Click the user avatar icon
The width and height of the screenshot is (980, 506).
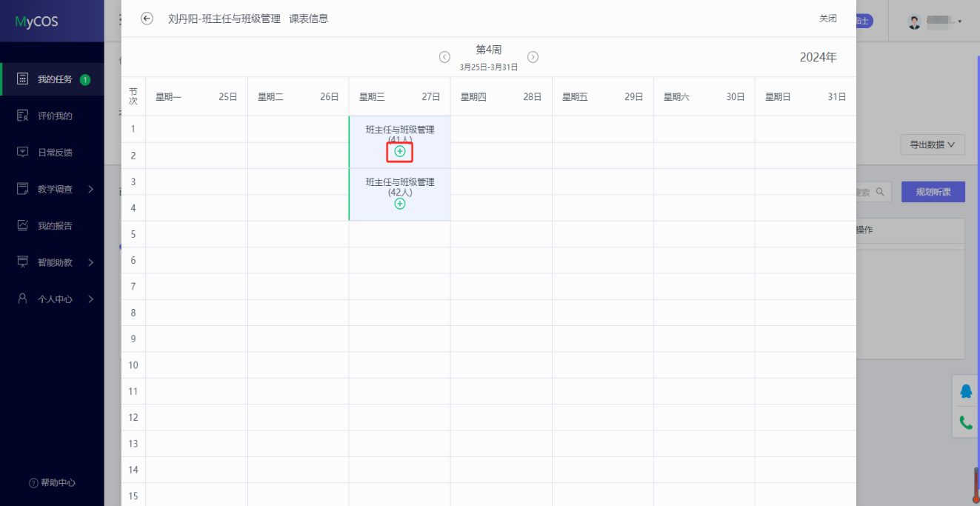[x=915, y=21]
